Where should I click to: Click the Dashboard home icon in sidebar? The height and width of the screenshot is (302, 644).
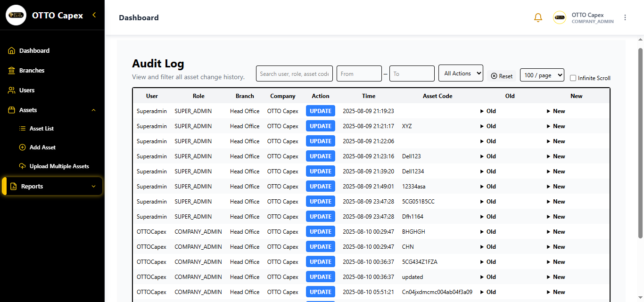(x=12, y=50)
